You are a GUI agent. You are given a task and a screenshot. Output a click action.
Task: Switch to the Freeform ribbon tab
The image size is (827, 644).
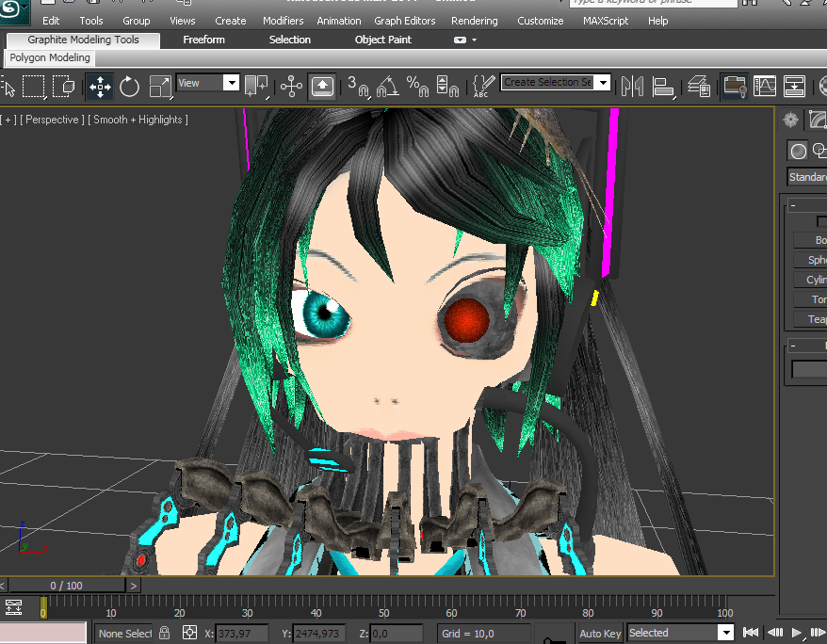coord(203,40)
